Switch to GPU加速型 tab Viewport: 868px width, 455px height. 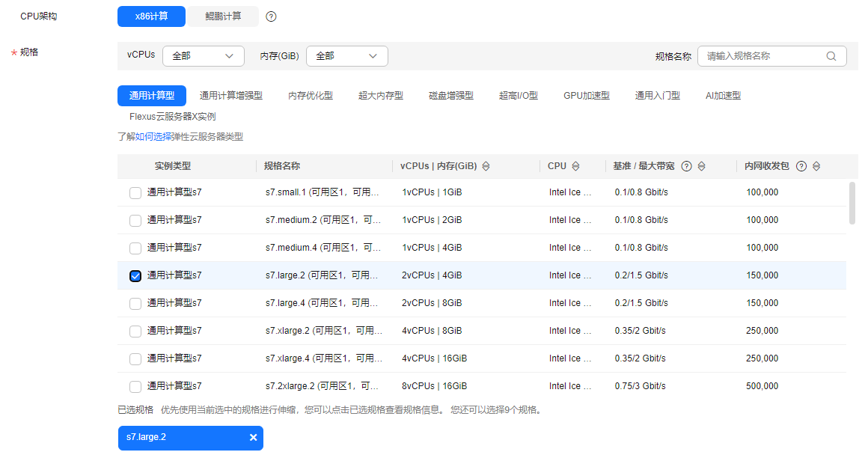point(586,96)
